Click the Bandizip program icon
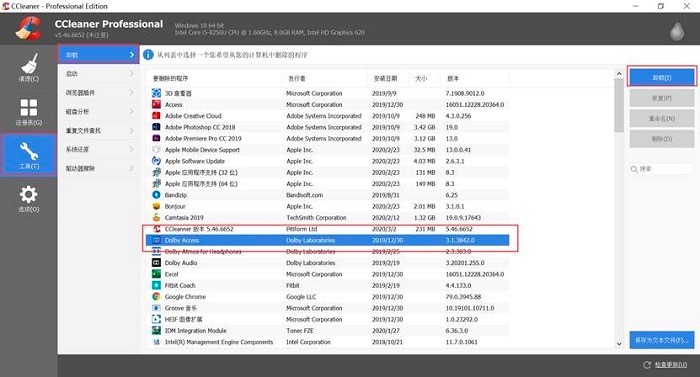This screenshot has height=377, width=700. [156, 195]
